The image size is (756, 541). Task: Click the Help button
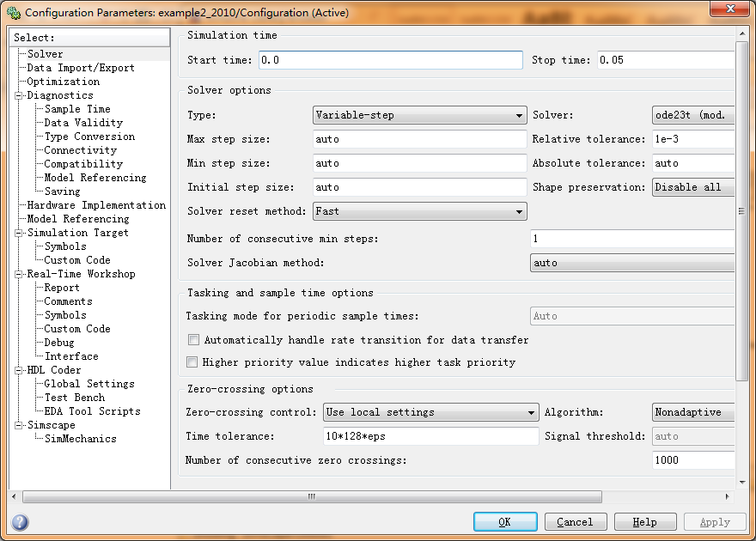click(x=644, y=522)
